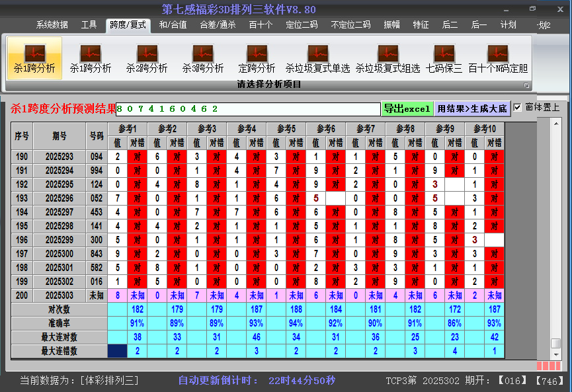Viewport: 572px width, 392px height.
Task: Open the 工具 menu
Action: (89, 24)
